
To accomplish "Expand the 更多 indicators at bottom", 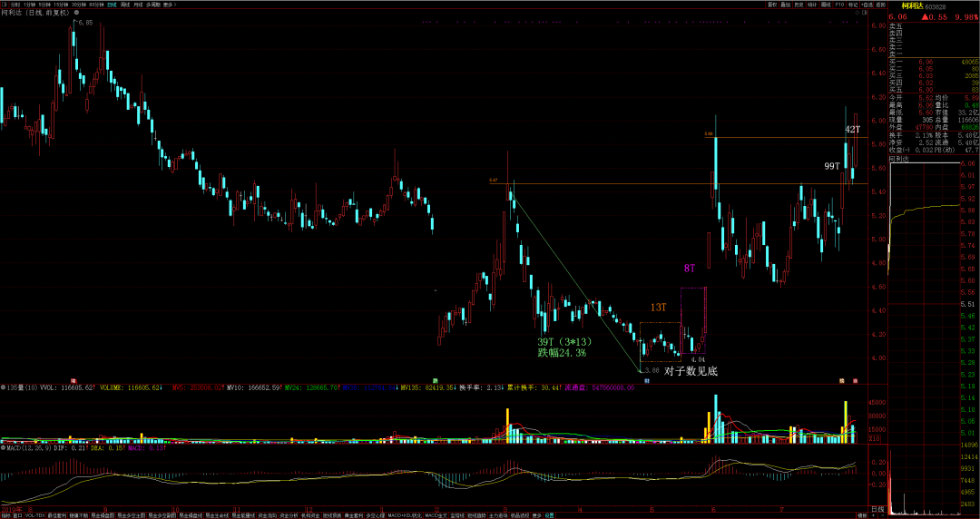I will 536,516.
